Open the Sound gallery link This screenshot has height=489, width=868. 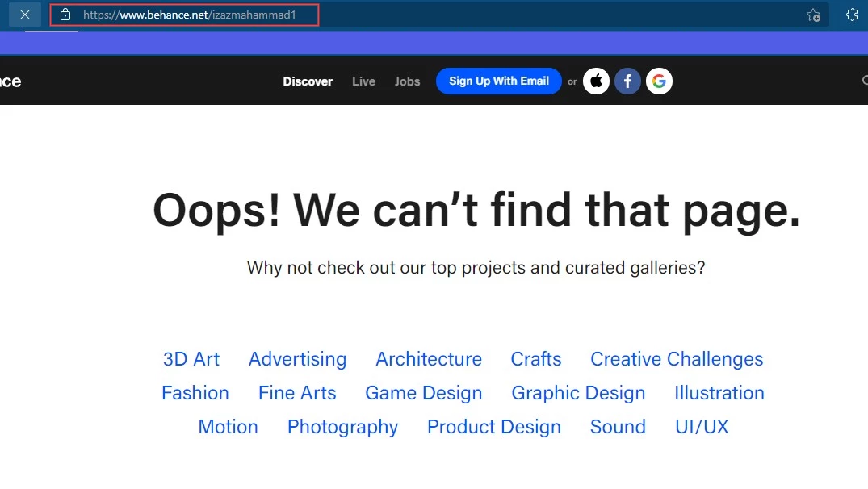[x=618, y=427]
